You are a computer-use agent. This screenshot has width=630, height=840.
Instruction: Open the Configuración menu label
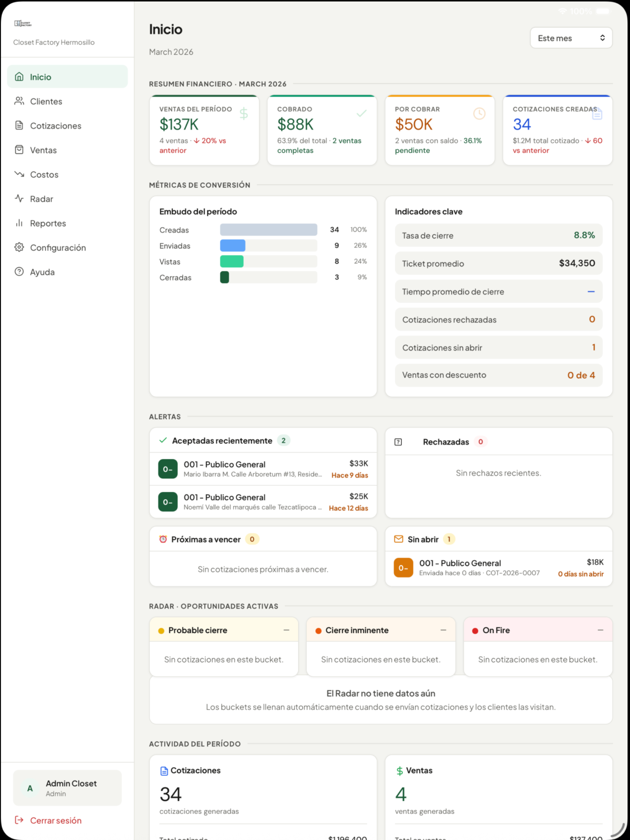click(x=58, y=248)
